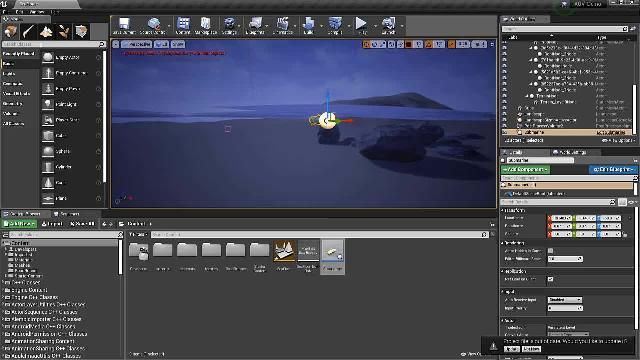Click the Import button in Content Browser
This screenshot has height=360, width=640.
pos(52,224)
